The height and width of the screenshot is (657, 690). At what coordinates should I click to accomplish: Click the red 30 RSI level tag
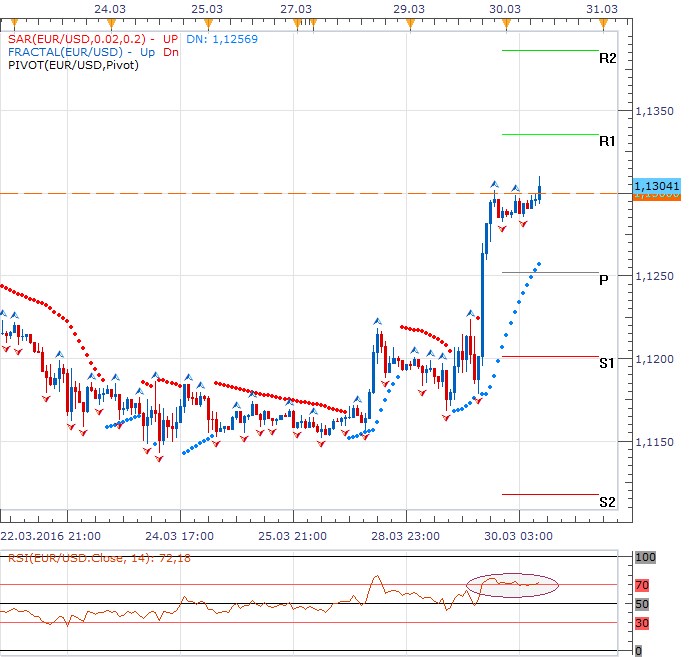[644, 623]
